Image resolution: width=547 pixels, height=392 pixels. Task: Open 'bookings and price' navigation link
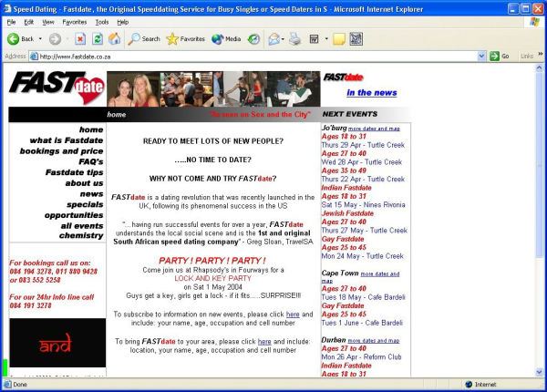click(x=61, y=151)
